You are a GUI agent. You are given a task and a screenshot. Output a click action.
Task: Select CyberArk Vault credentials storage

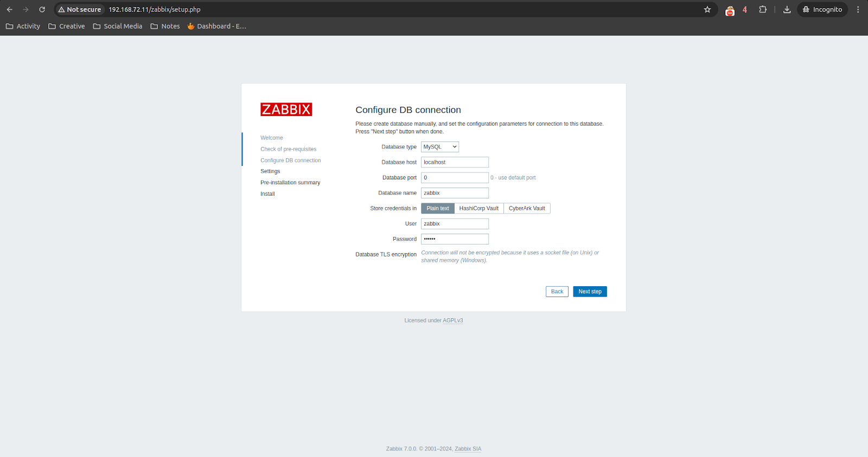pos(527,208)
